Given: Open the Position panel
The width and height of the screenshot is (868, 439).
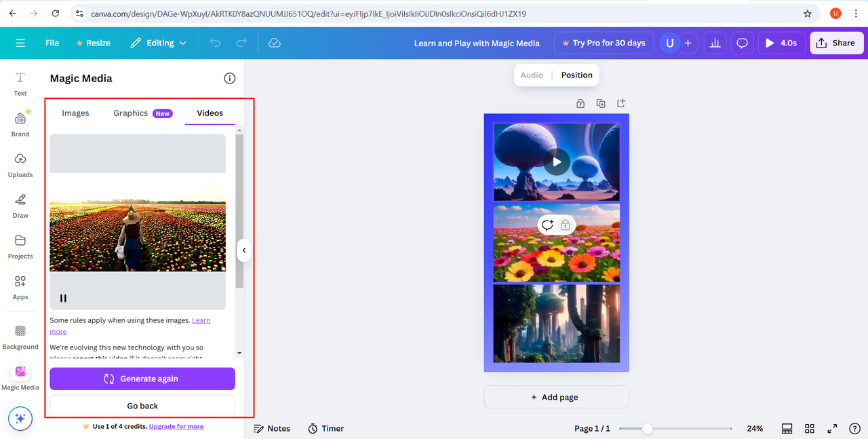Looking at the screenshot, I should point(576,75).
